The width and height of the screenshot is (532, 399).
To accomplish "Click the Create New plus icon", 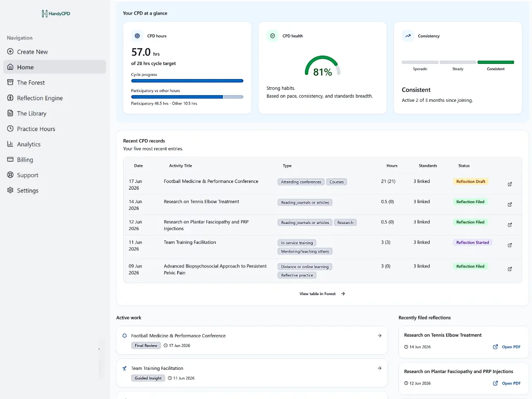I will pos(10,51).
